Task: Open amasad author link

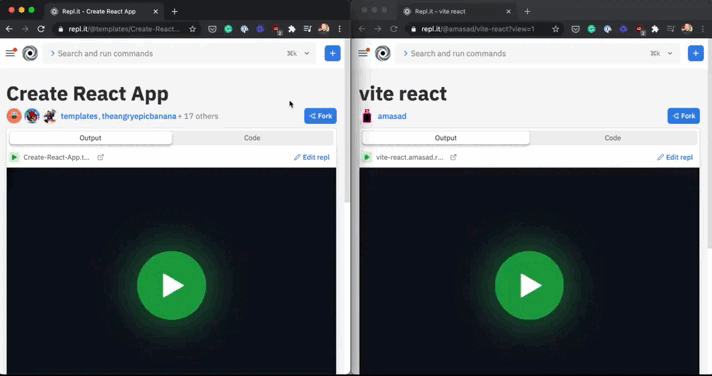Action: [x=392, y=116]
